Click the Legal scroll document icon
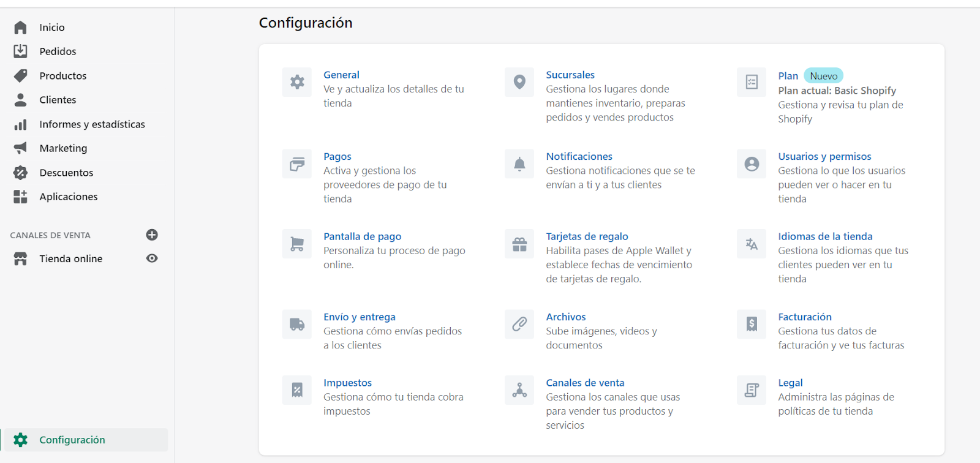 752,390
